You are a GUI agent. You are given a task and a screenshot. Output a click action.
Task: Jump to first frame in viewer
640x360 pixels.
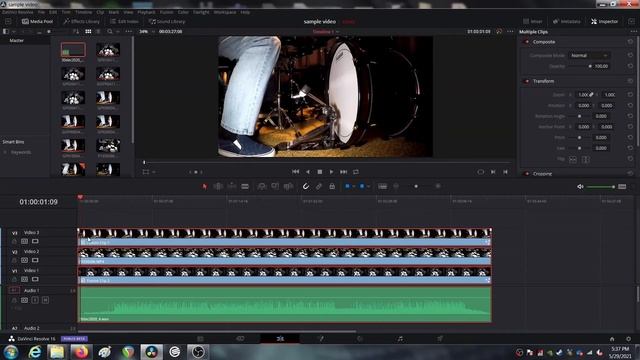tap(296, 172)
